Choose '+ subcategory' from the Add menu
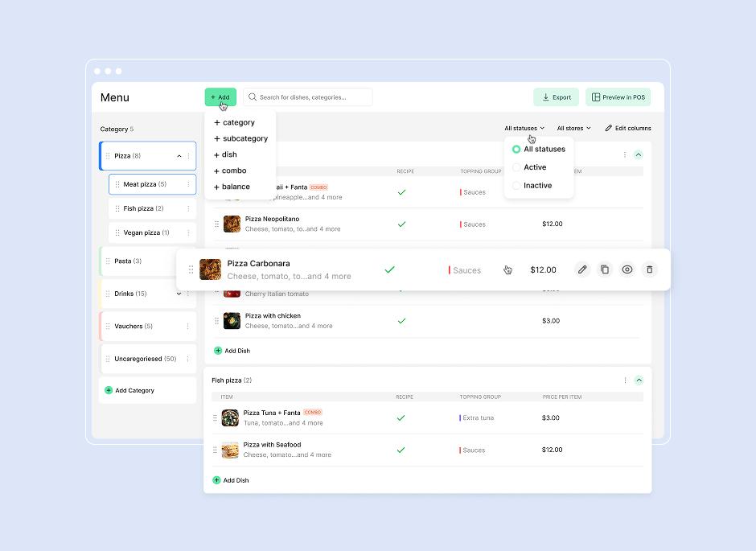The width and height of the screenshot is (756, 551). pos(241,138)
